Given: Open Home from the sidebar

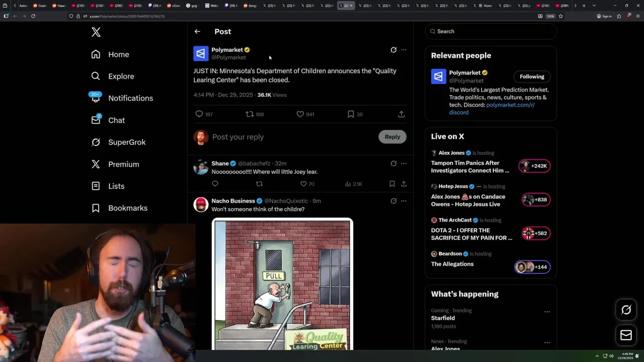Looking at the screenshot, I should 111,54.
